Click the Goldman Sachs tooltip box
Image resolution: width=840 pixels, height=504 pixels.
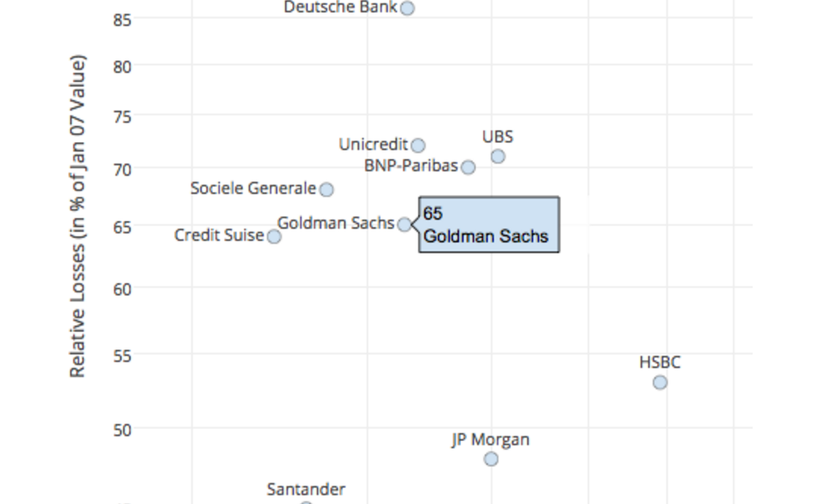tap(489, 224)
